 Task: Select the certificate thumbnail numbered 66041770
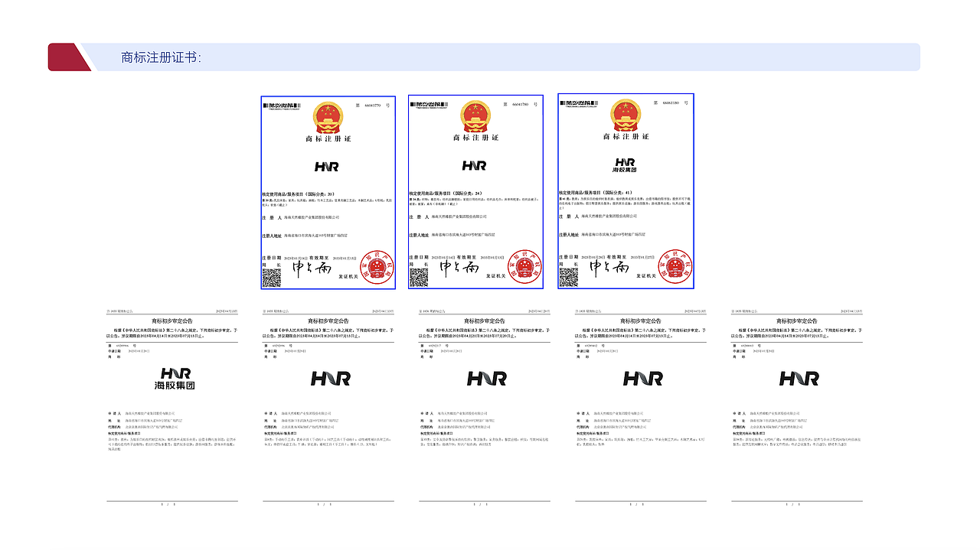(328, 193)
